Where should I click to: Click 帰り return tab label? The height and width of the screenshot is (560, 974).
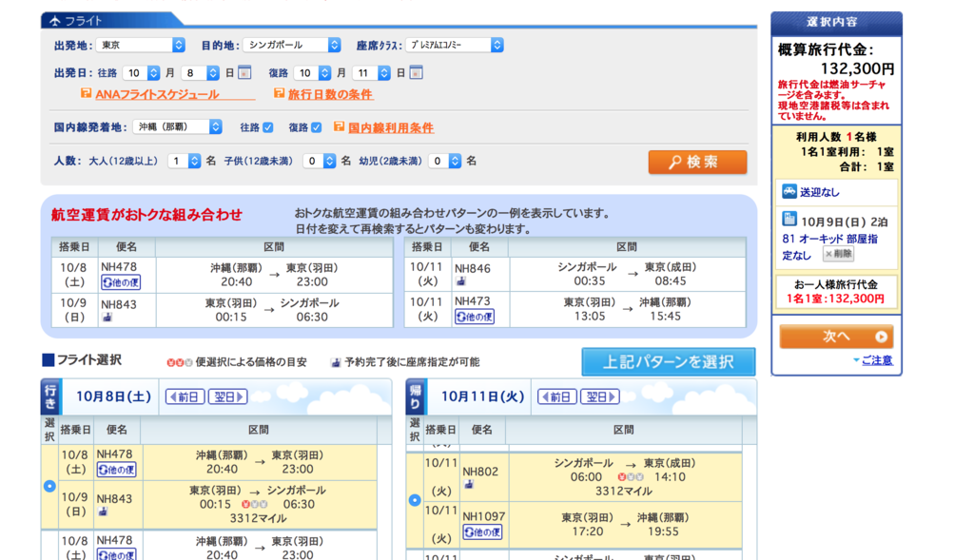coord(415,397)
